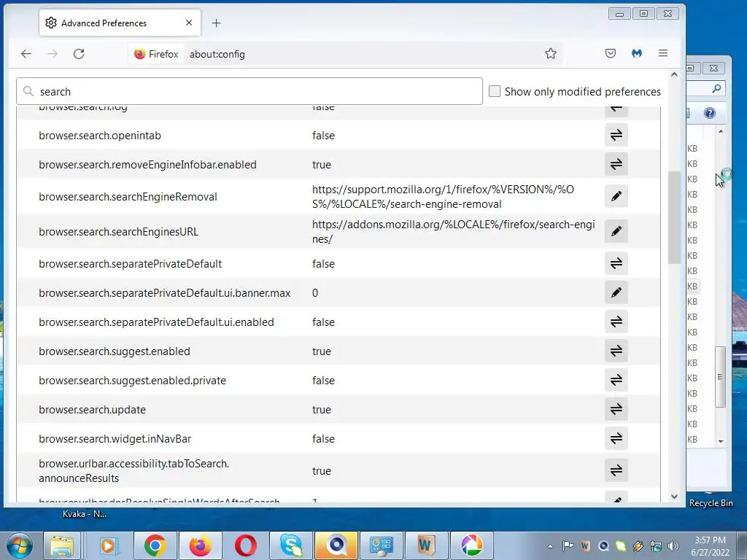Image resolution: width=747 pixels, height=560 pixels.
Task: Toggle browser.search.suggest.enabled preference
Action: click(x=616, y=351)
